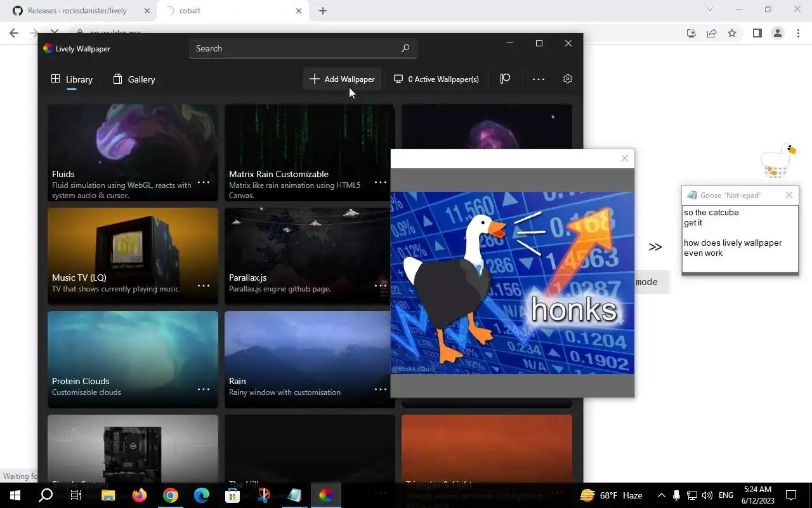Screen dimensions: 812x508
Task: Open network icon in system tray
Action: pos(692,495)
